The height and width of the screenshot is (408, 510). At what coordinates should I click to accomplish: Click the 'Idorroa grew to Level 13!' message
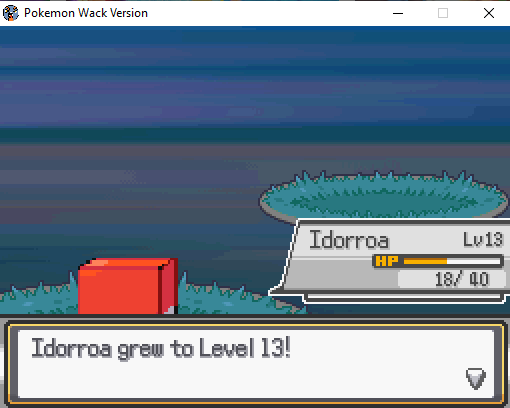[161, 348]
